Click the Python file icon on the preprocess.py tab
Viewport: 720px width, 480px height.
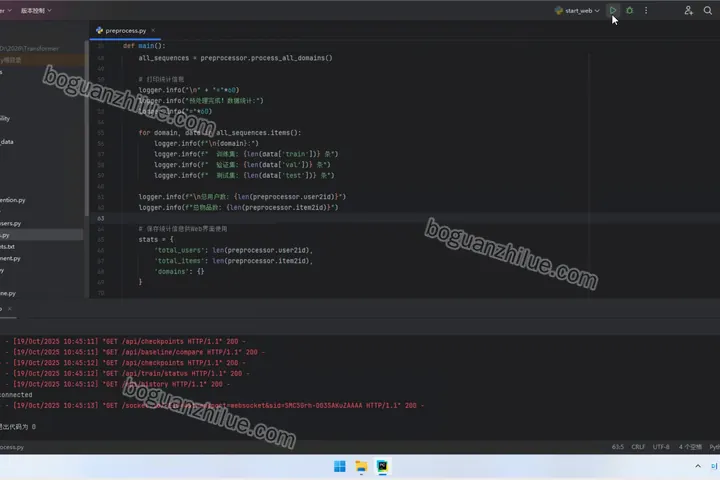[99, 30]
